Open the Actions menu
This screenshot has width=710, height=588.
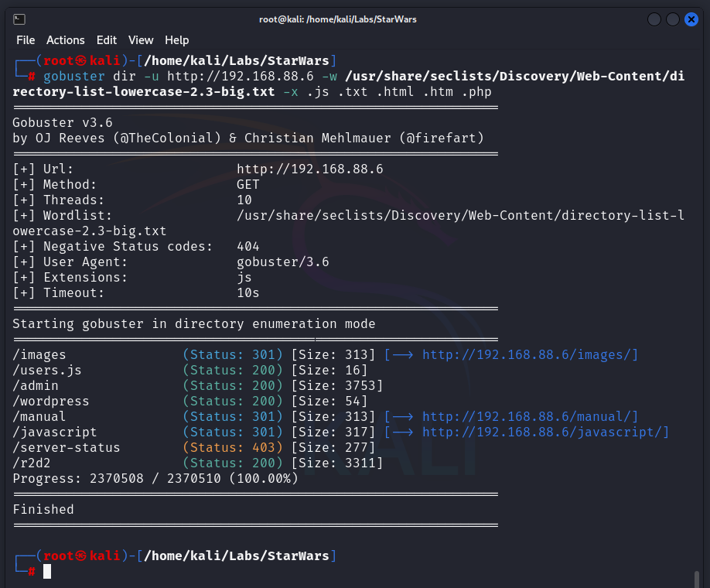(66, 40)
